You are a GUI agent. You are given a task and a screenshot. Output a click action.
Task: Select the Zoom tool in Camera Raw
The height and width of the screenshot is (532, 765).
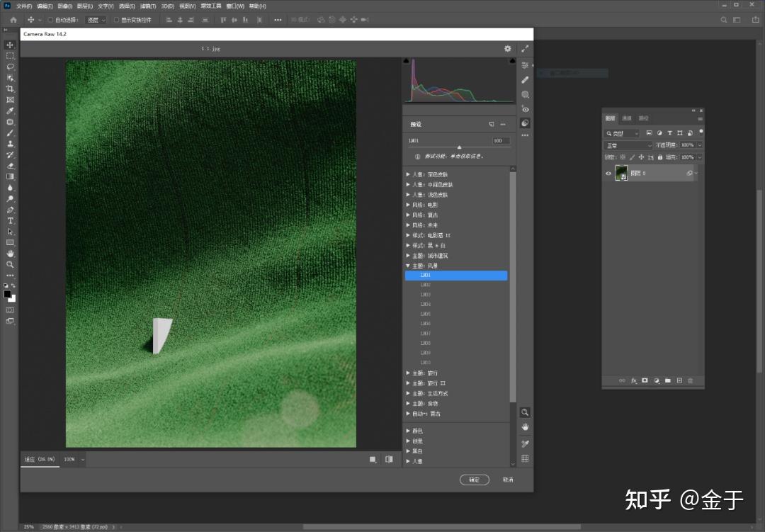tap(525, 412)
